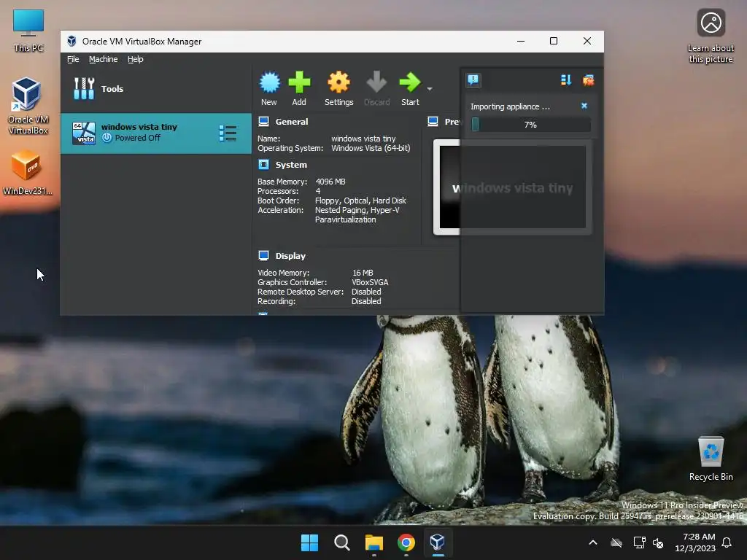Select the WinDev OVA file on desktop
Image resolution: width=747 pixels, height=560 pixels.
pos(27,172)
